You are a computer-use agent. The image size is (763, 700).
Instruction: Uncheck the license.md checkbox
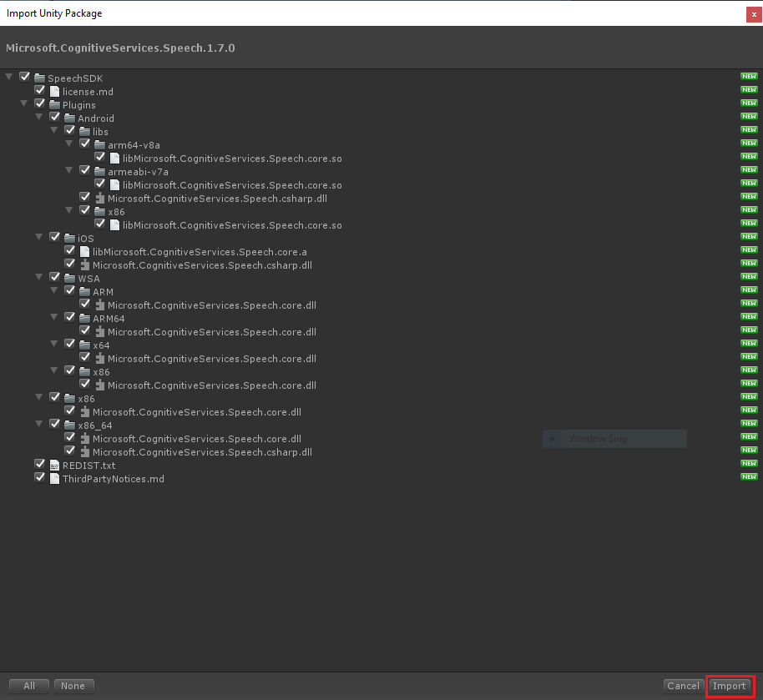(x=40, y=90)
